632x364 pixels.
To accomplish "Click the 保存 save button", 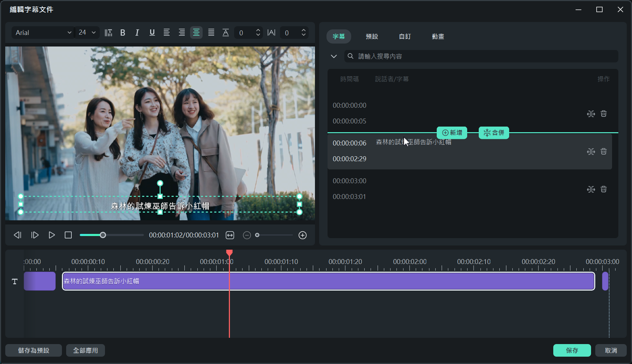I will coord(572,350).
